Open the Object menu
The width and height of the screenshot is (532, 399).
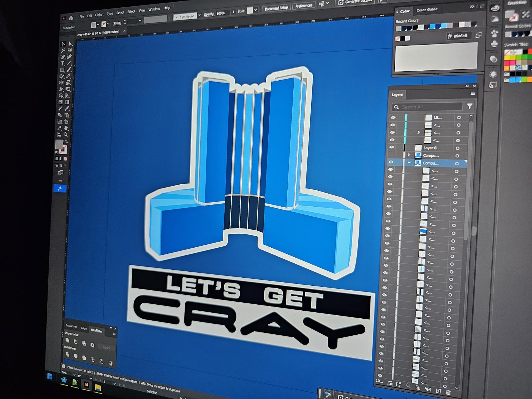tap(99, 15)
